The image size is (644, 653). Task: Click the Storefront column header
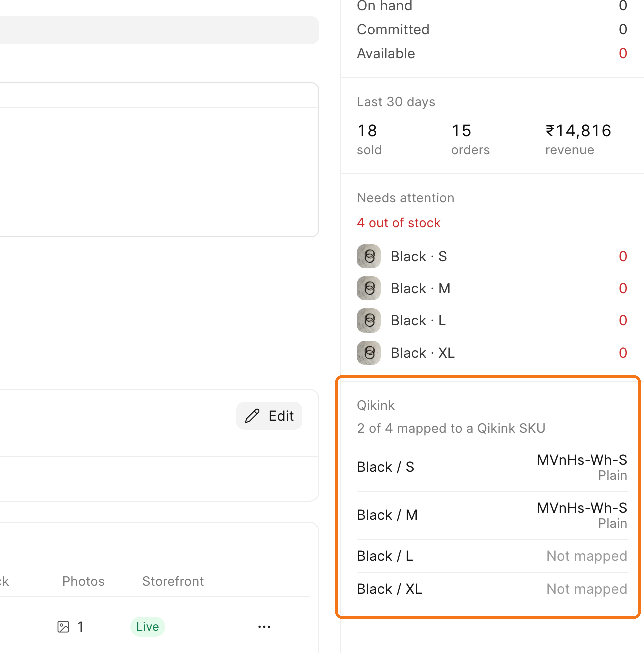(173, 581)
